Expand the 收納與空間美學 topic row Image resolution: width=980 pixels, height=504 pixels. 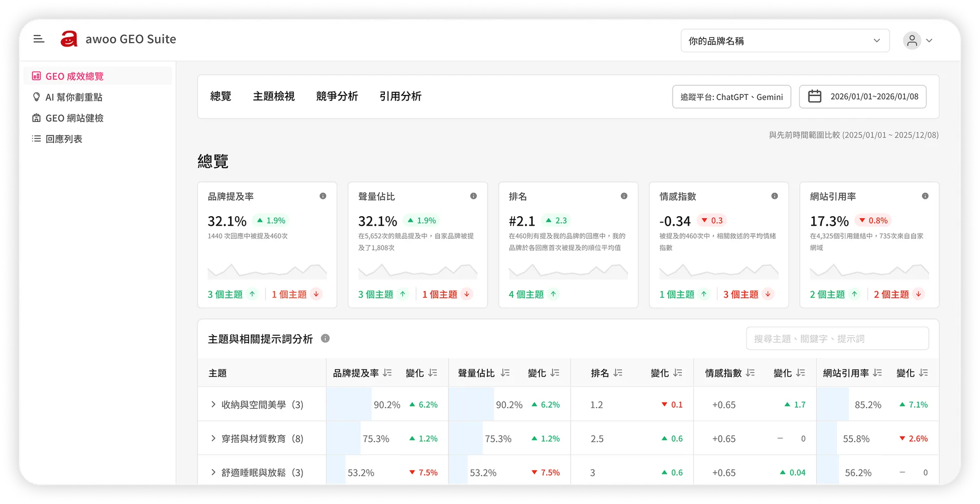213,405
